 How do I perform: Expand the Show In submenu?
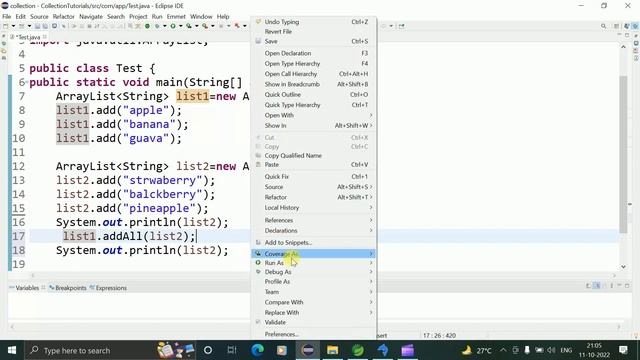coord(313,126)
